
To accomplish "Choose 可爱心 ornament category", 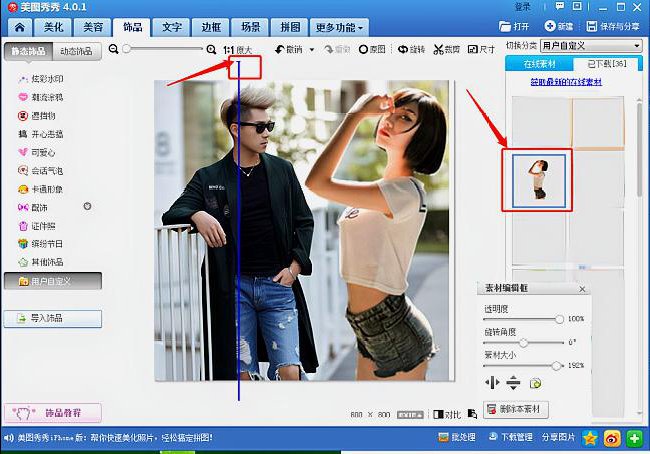I will [36, 152].
